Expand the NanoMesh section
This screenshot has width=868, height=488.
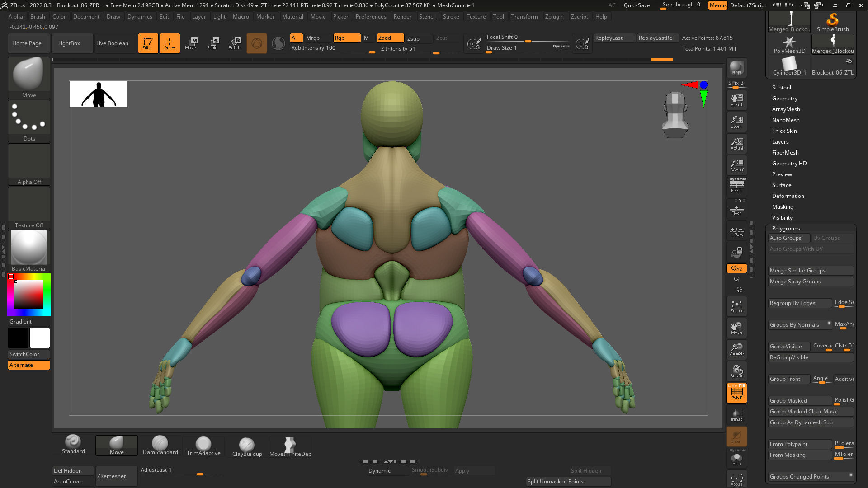click(786, 120)
